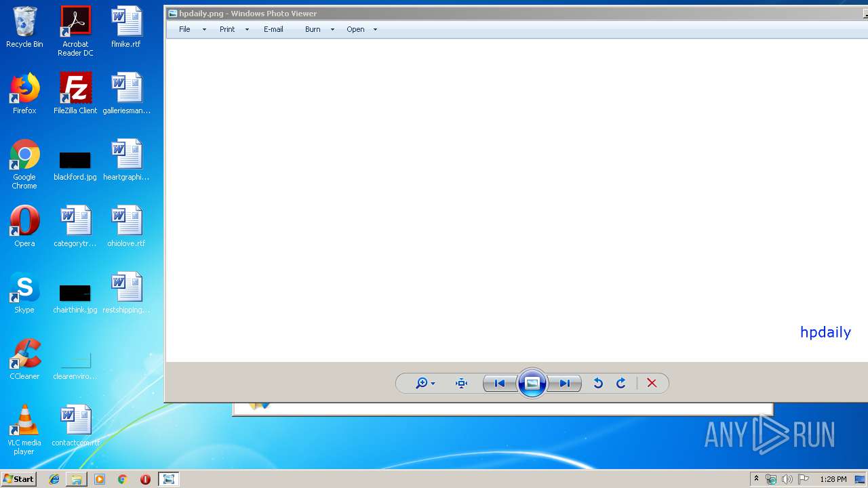868x488 pixels.
Task: Select the Skype desktop shortcut
Action: pos(24,293)
